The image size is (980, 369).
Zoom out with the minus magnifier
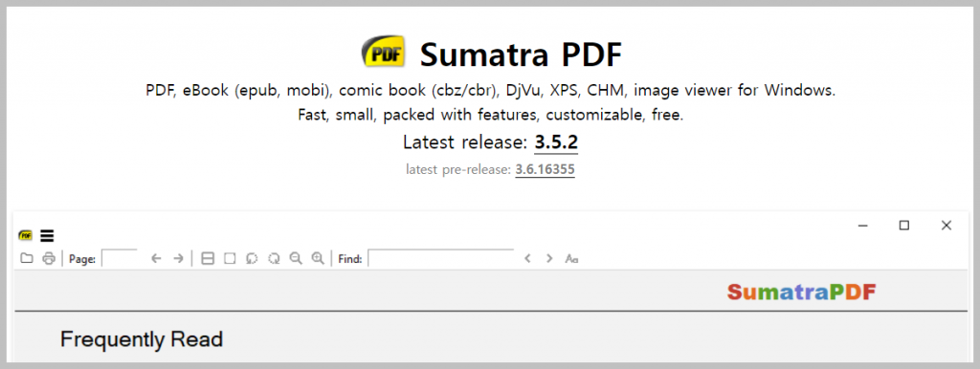click(296, 258)
